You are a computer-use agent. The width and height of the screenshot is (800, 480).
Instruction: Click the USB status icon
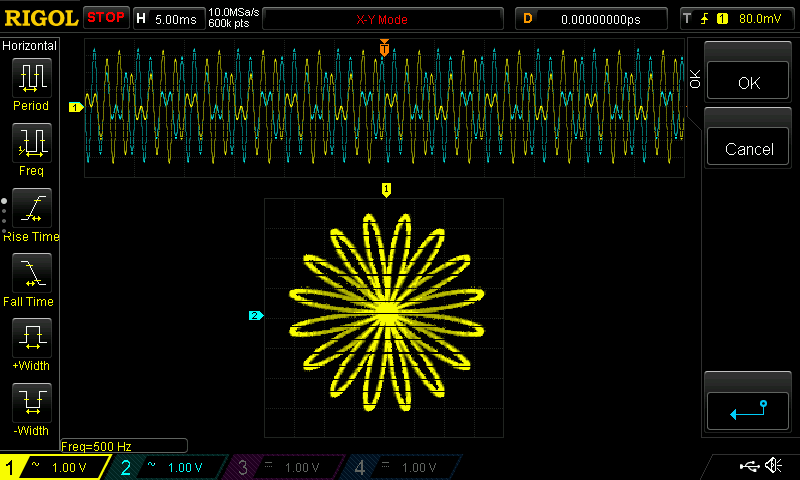point(748,466)
